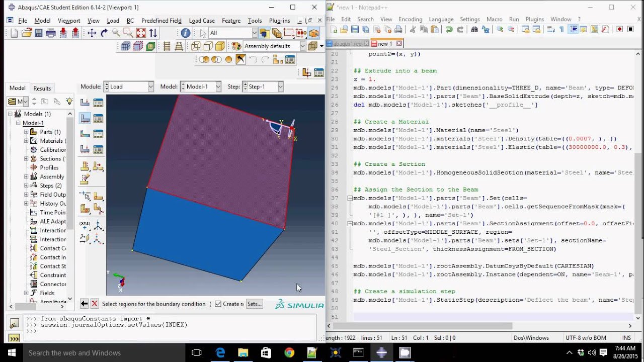Close the new 1 tab in Notepad++
The image size is (644, 362).
399,44
